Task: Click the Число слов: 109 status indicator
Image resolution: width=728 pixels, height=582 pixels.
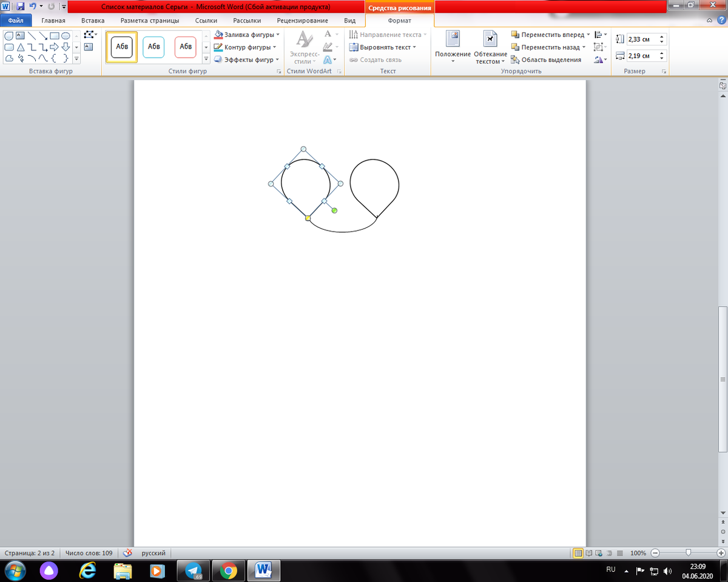Action: pos(89,553)
